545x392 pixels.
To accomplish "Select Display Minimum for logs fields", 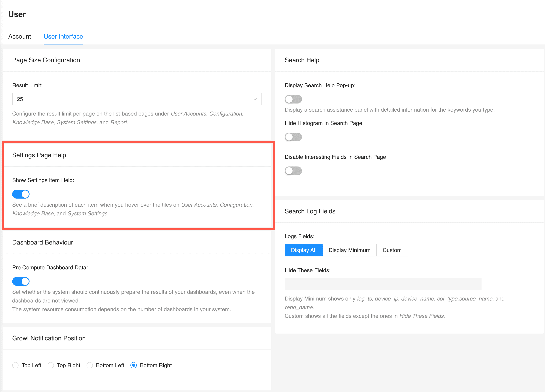I will coord(349,250).
